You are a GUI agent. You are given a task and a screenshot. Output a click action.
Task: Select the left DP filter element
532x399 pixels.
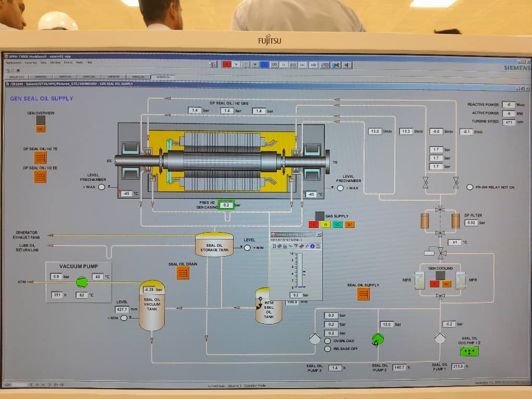tap(425, 221)
